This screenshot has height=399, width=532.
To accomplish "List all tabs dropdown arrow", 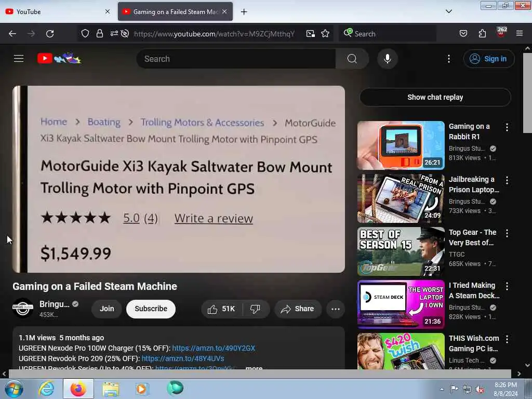I will click(448, 11).
